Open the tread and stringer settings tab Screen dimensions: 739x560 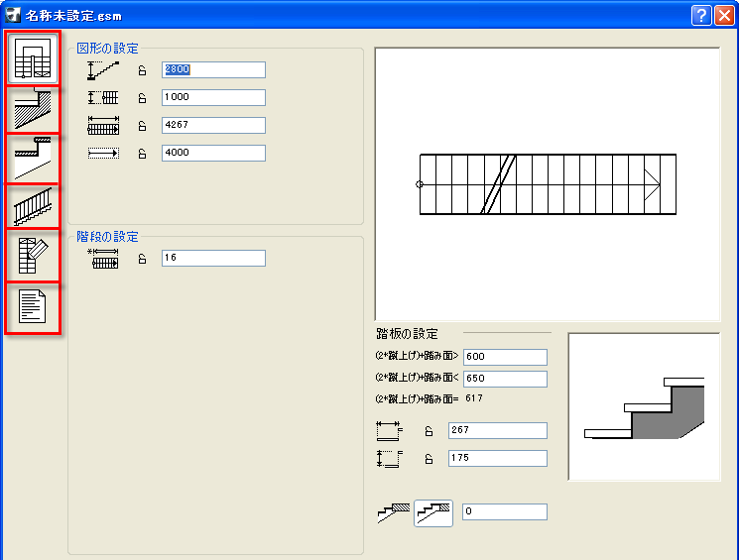tap(33, 159)
